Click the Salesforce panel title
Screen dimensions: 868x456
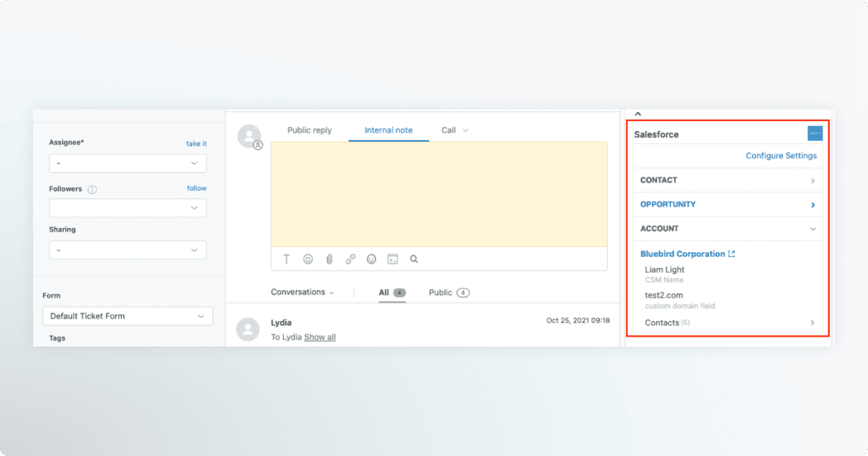pyautogui.click(x=656, y=134)
